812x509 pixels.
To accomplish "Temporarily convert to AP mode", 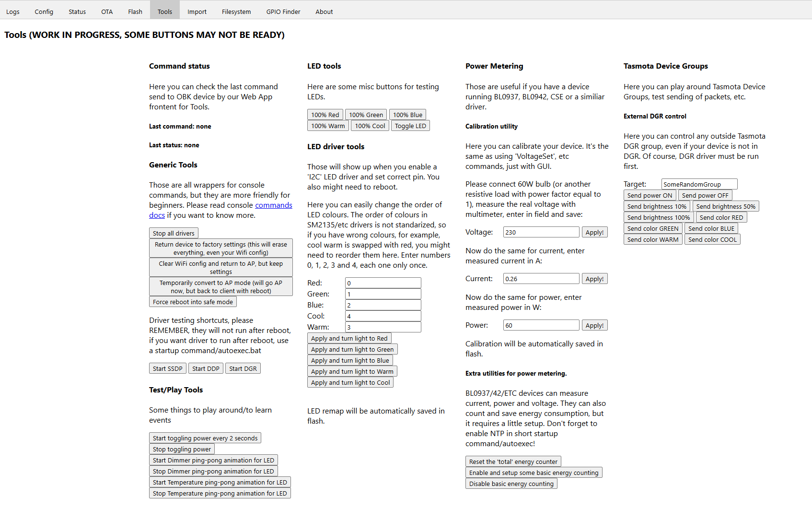I will 221,287.
